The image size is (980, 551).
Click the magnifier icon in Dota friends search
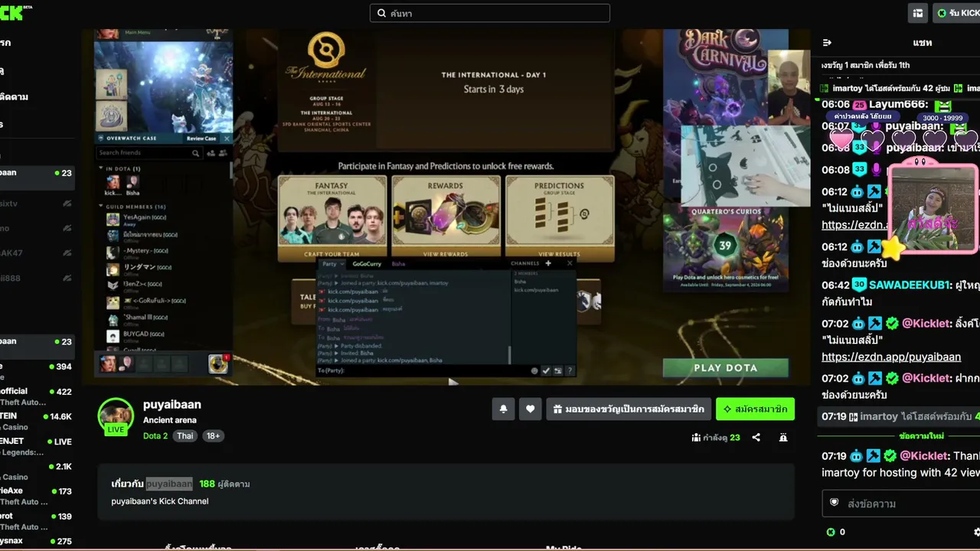196,153
